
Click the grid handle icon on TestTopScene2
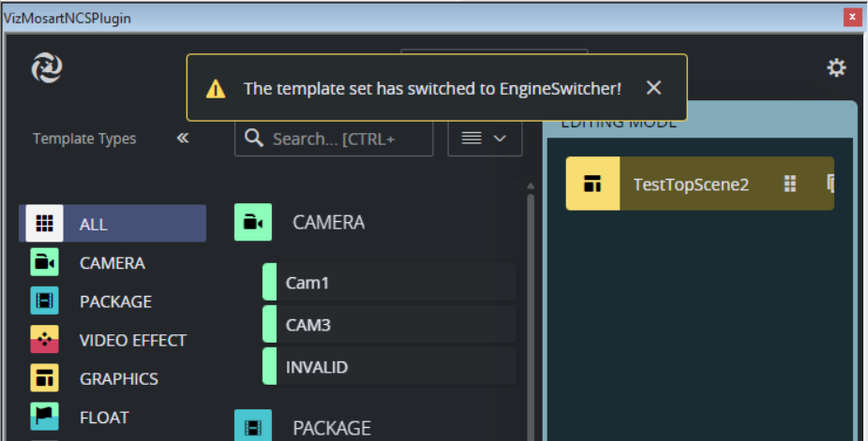790,184
